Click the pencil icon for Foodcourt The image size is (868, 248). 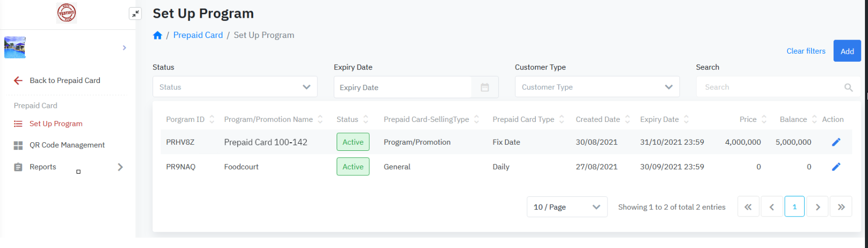coord(836,167)
